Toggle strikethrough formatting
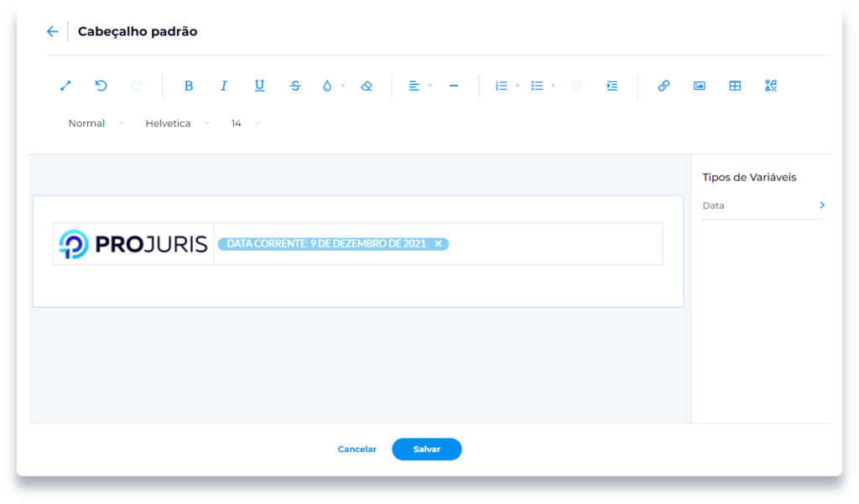The height and width of the screenshot is (504, 859). click(295, 86)
